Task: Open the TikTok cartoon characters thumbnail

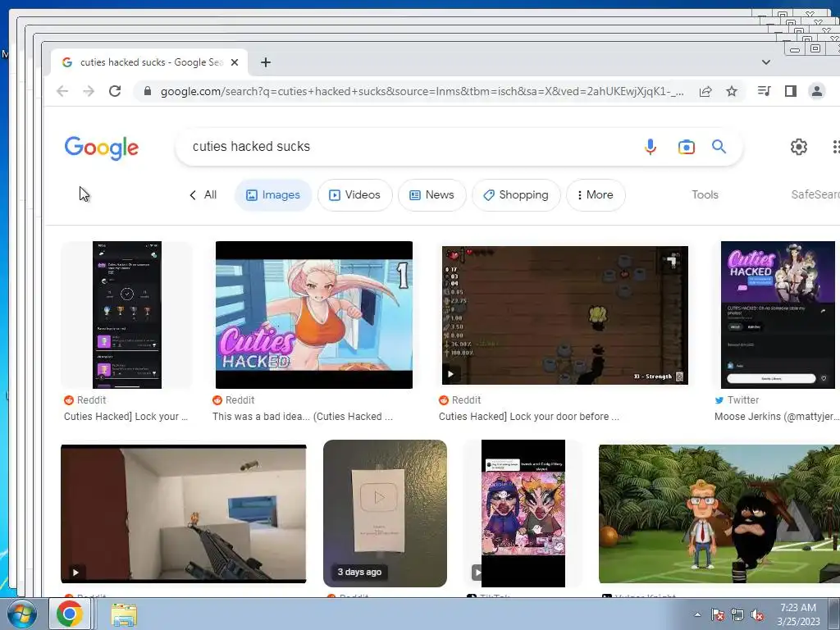Action: coord(523,514)
